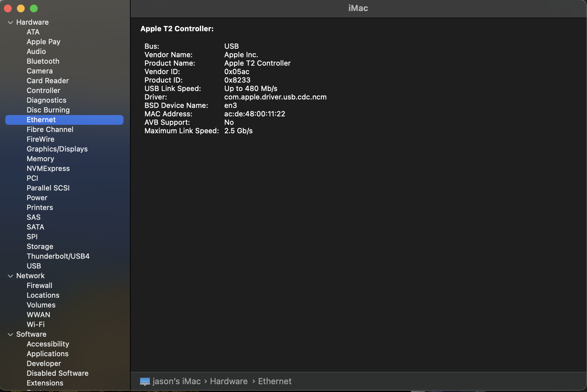
Task: Click jason's iMac in path bar
Action: pos(176,381)
